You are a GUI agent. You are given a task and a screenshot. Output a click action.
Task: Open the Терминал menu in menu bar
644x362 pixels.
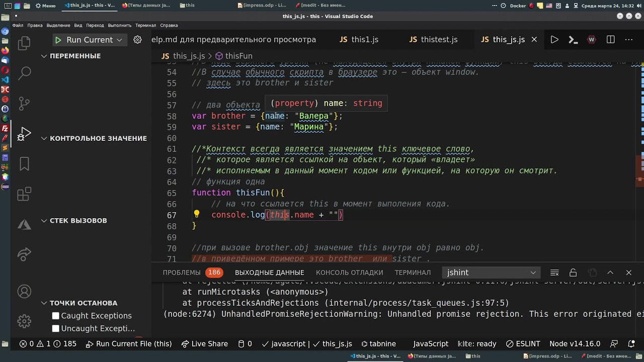pyautogui.click(x=145, y=25)
